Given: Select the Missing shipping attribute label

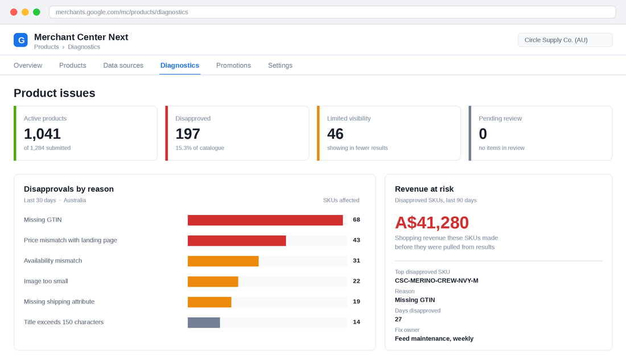Looking at the screenshot, I should tap(59, 302).
